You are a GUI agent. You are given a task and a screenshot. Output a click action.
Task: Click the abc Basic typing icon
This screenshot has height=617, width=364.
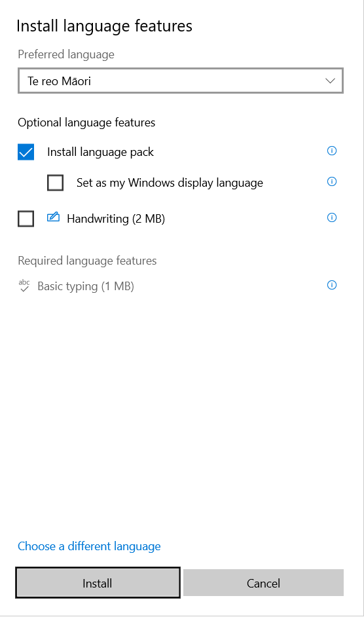point(24,286)
